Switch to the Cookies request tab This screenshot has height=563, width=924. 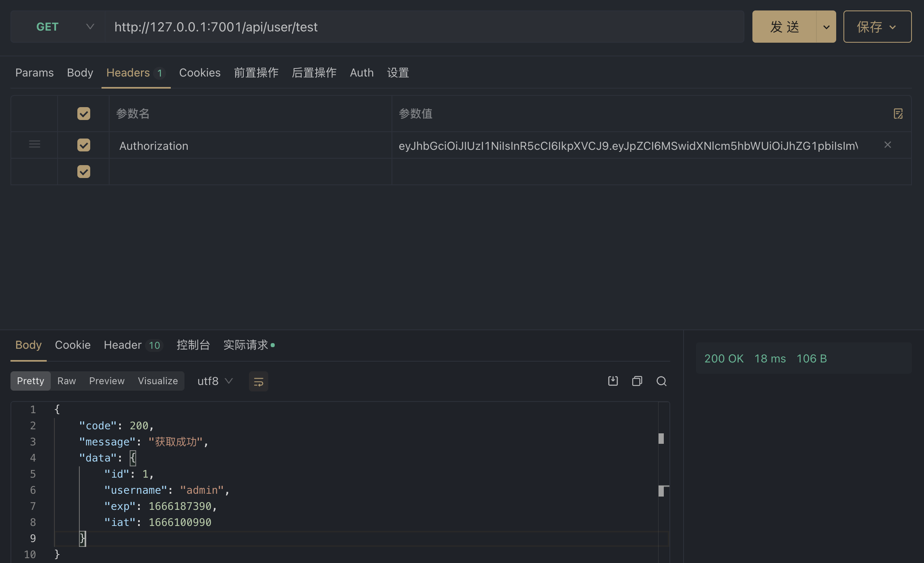click(200, 73)
